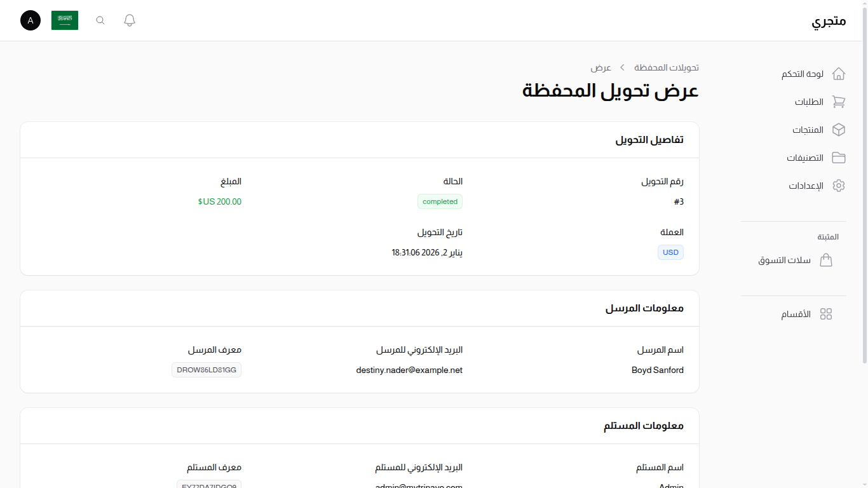Open the search icon in top bar

tap(100, 20)
